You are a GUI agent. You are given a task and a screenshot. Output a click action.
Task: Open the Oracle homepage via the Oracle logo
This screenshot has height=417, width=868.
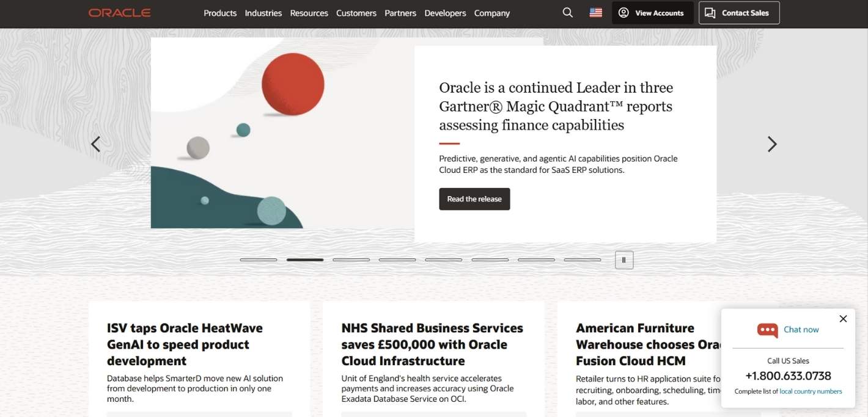tap(119, 12)
